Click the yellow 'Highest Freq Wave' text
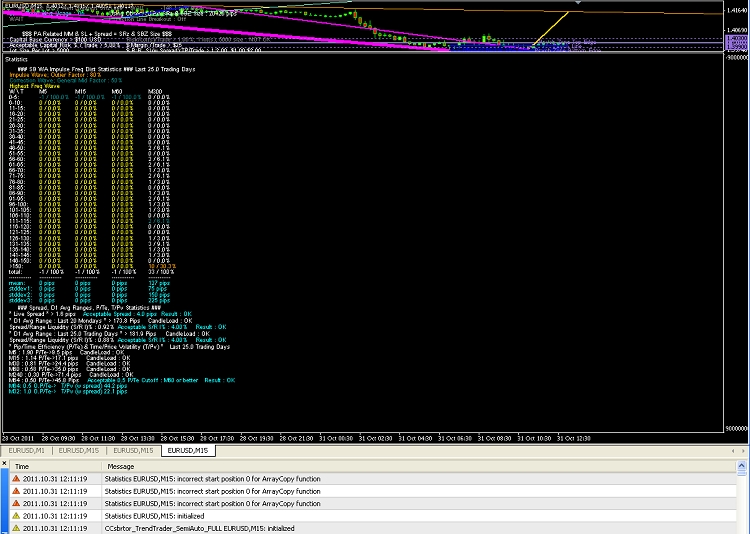Image resolution: width=750 pixels, height=534 pixels. point(34,86)
